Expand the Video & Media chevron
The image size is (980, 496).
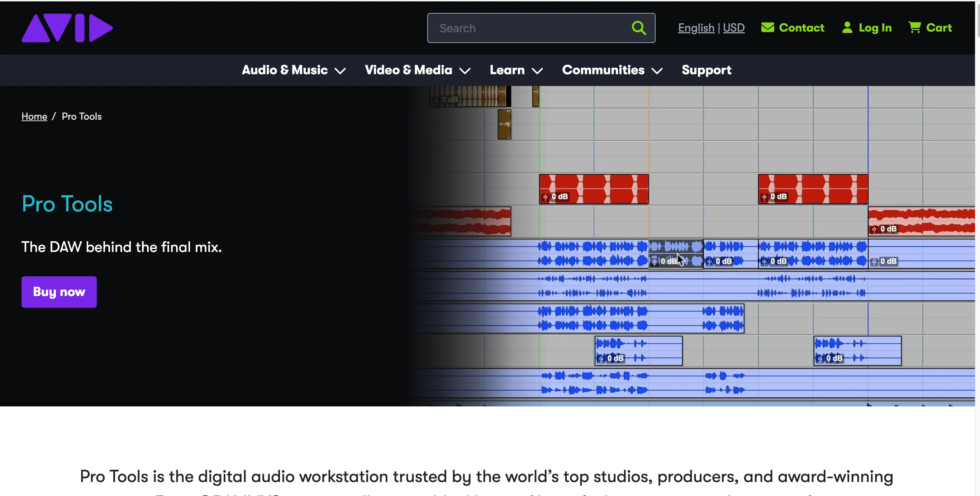pos(465,71)
